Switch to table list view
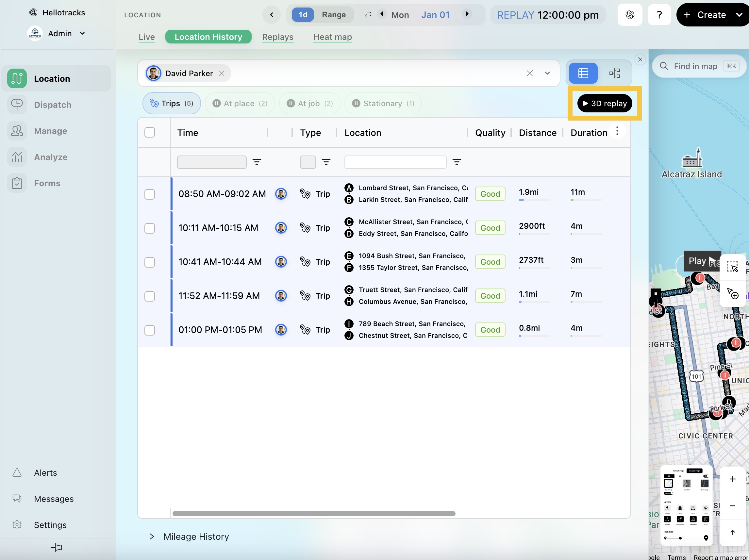This screenshot has width=749, height=560. (583, 73)
